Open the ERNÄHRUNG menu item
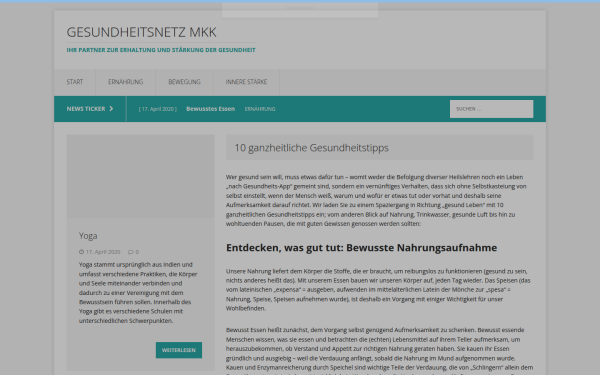The height and width of the screenshot is (375, 600). 126,82
